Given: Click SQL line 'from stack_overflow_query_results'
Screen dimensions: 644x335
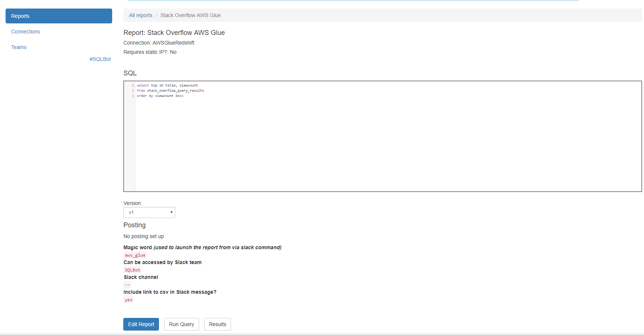Looking at the screenshot, I should pos(170,91).
